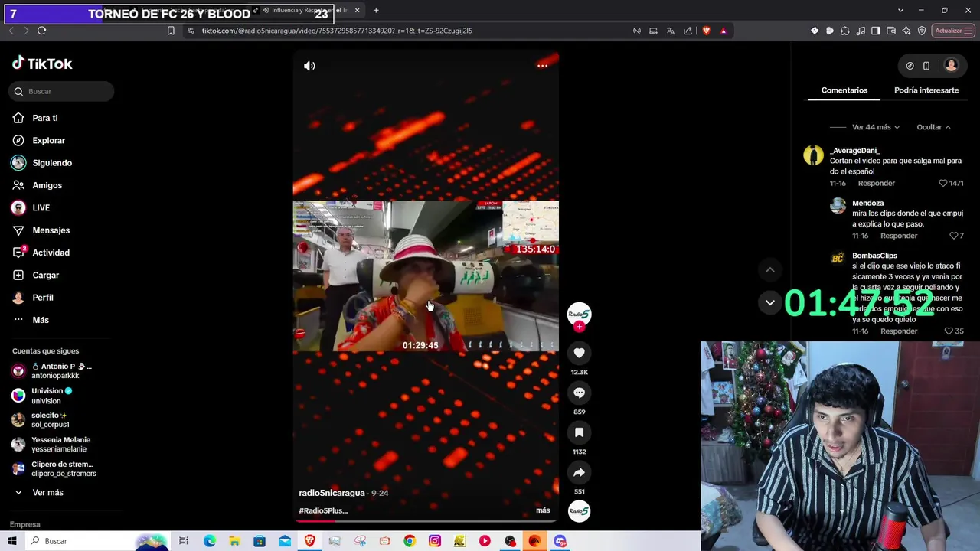This screenshot has height=551, width=980.
Task: Click the TikTok logo
Action: pyautogui.click(x=42, y=64)
